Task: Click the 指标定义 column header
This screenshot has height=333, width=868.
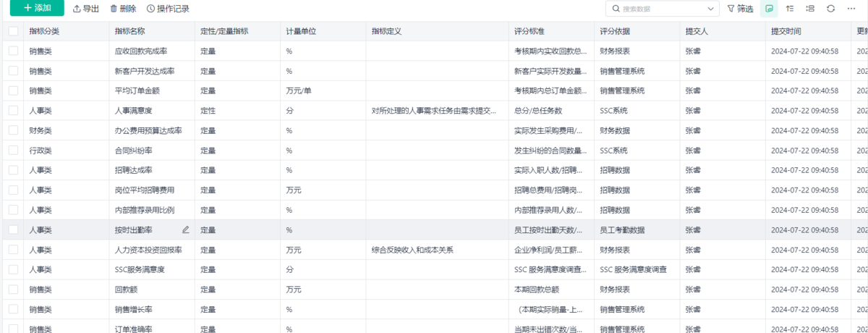Action: tap(437, 32)
